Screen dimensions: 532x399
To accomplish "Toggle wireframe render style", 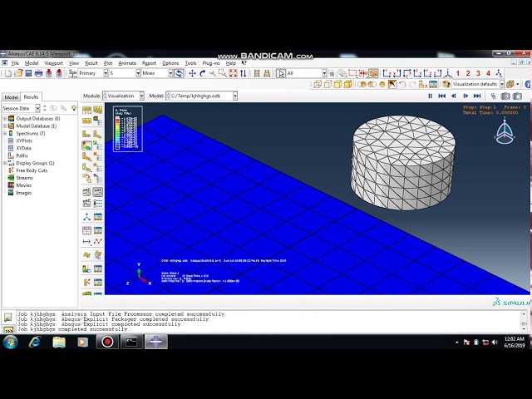I will click(318, 85).
